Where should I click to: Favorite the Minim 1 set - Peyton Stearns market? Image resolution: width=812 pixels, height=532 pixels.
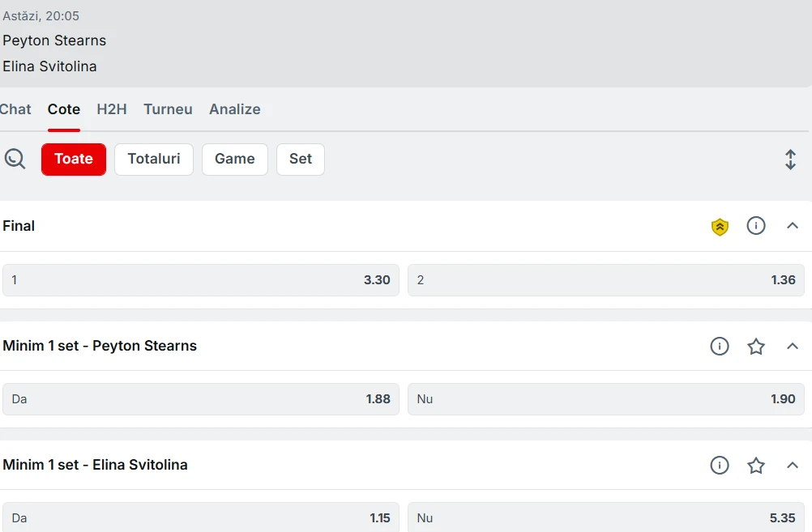coord(756,346)
